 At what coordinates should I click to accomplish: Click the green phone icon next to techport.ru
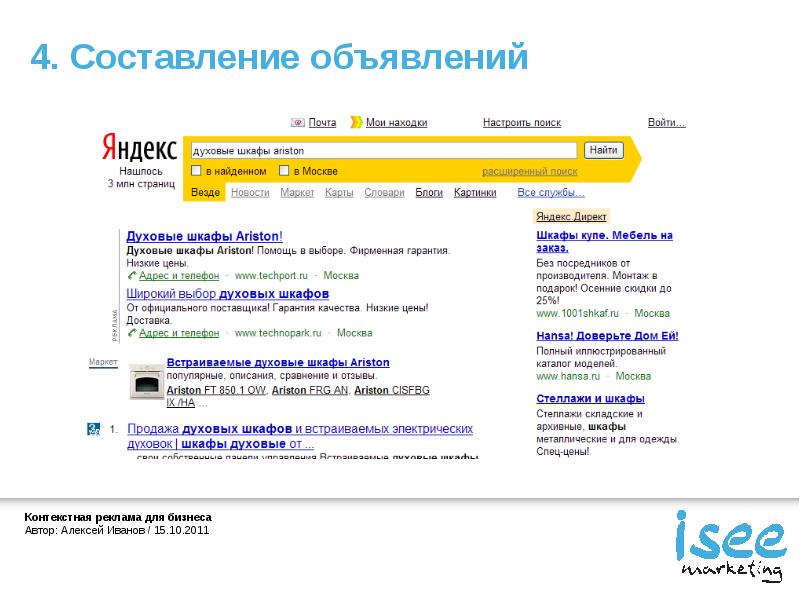[x=132, y=276]
